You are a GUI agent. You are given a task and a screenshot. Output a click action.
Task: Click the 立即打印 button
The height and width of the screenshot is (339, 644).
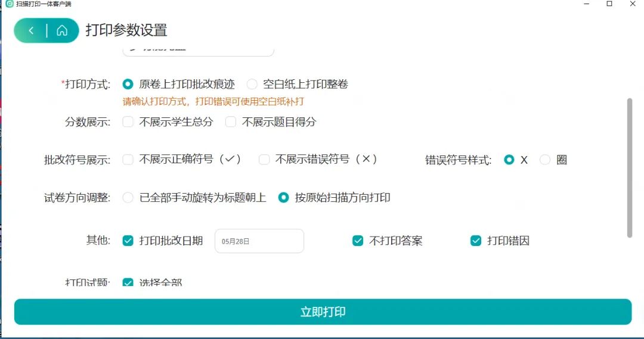tap(323, 312)
